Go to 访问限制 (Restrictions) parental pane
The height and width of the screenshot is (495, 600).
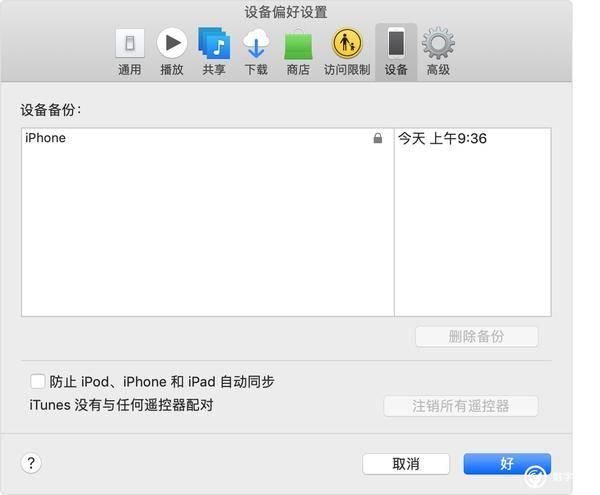[347, 52]
